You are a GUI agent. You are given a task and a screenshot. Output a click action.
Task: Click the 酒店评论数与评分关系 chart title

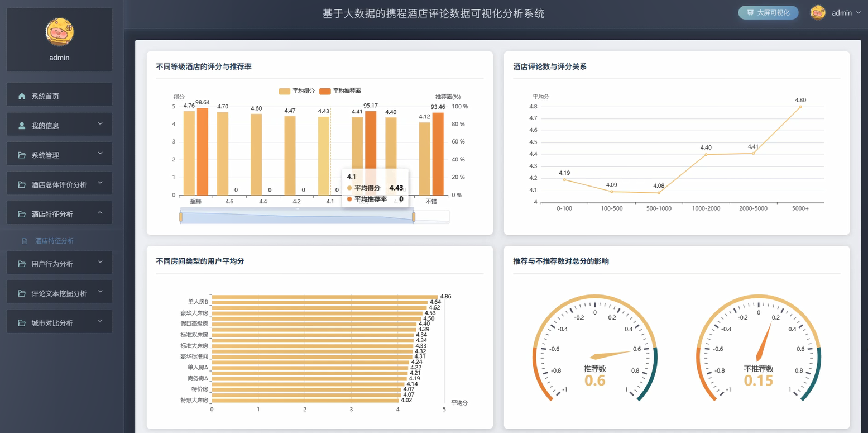[550, 66]
